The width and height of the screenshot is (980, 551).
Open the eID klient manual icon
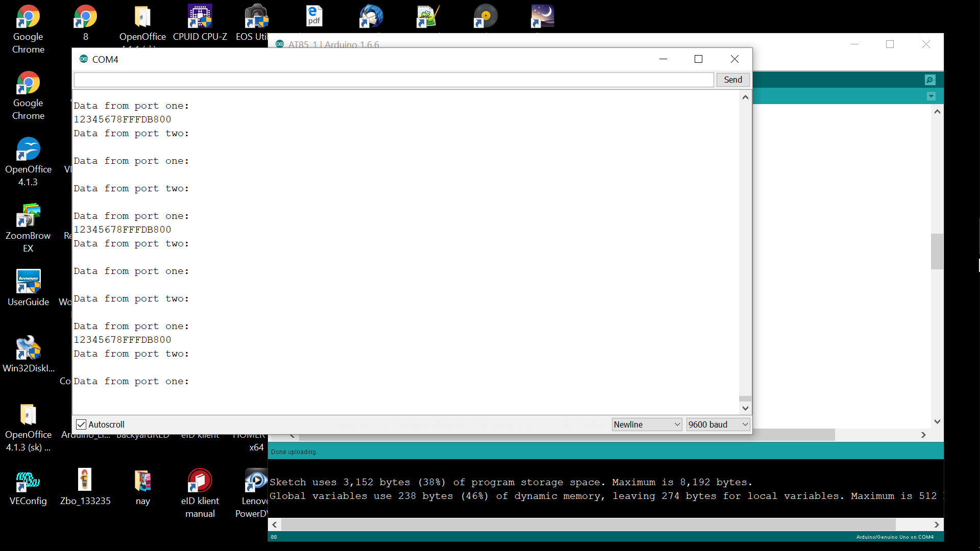200,481
